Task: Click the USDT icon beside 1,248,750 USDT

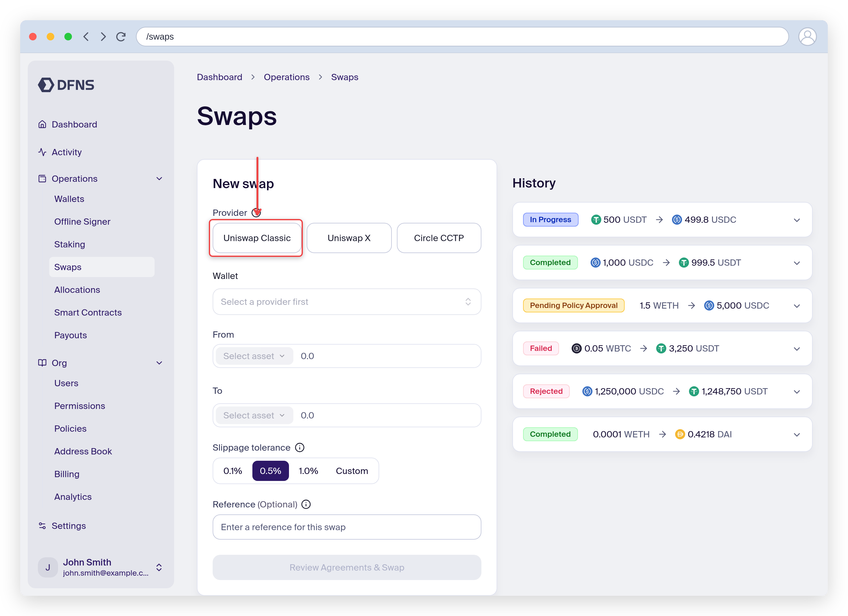Action: click(x=694, y=392)
